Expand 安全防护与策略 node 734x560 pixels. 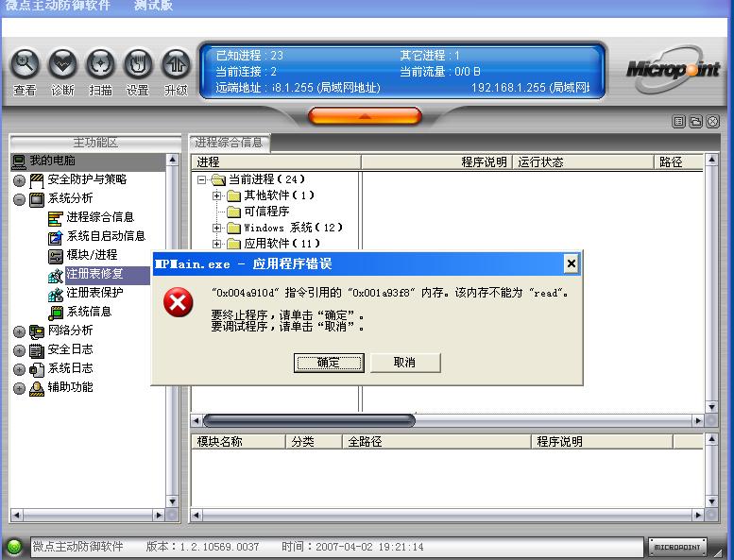[19, 180]
